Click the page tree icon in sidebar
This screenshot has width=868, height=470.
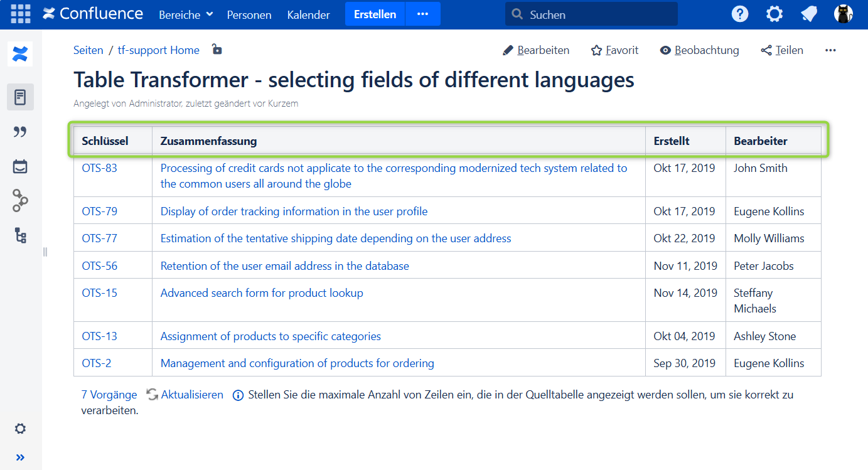[x=20, y=235]
